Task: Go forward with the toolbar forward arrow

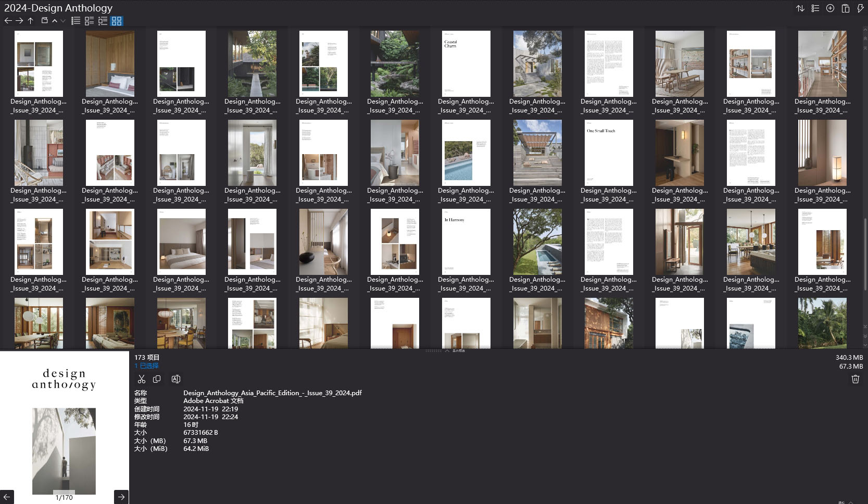Action: point(19,21)
